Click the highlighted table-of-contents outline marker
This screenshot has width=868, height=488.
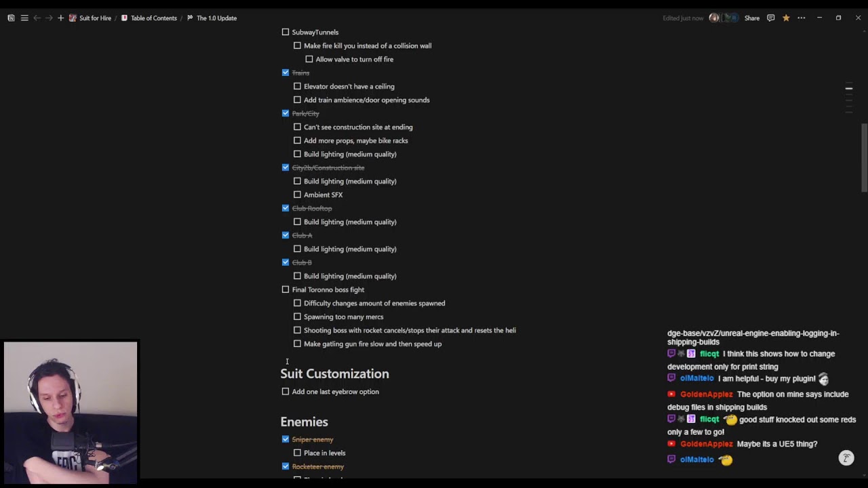[848, 88]
